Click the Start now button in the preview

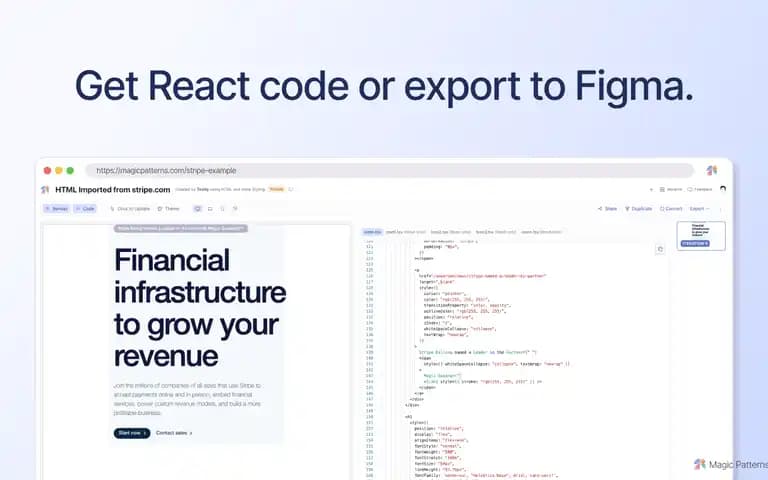[x=132, y=433]
